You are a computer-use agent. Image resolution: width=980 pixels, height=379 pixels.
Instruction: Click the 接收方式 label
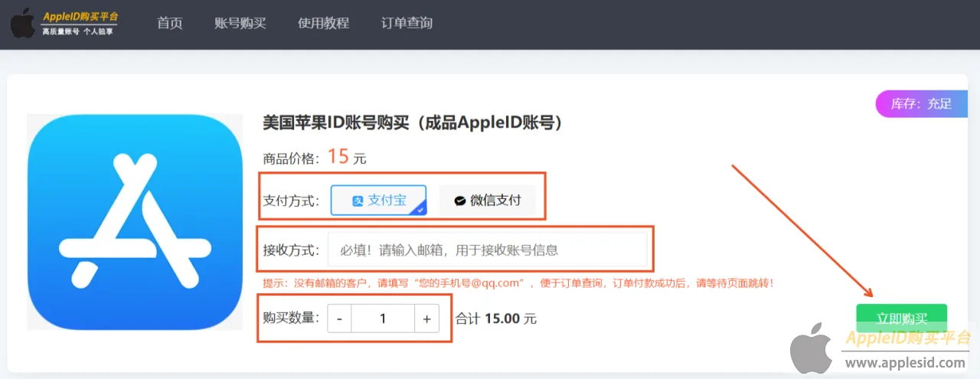pos(291,250)
